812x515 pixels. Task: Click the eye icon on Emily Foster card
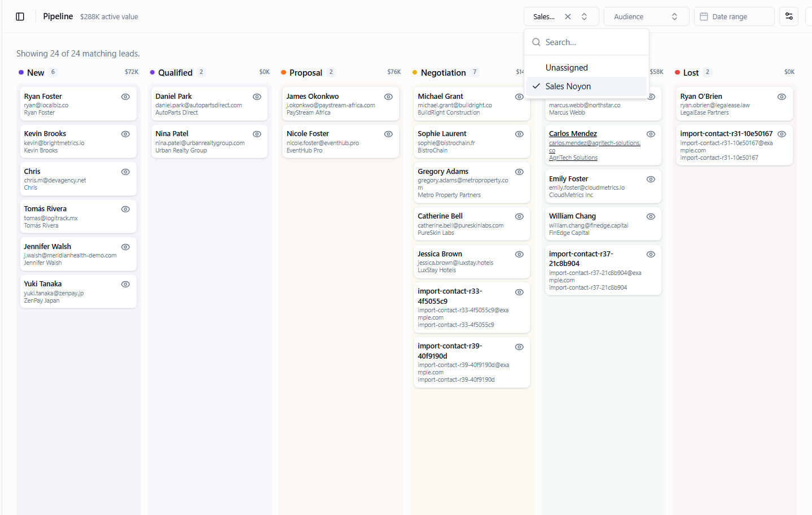pos(651,180)
